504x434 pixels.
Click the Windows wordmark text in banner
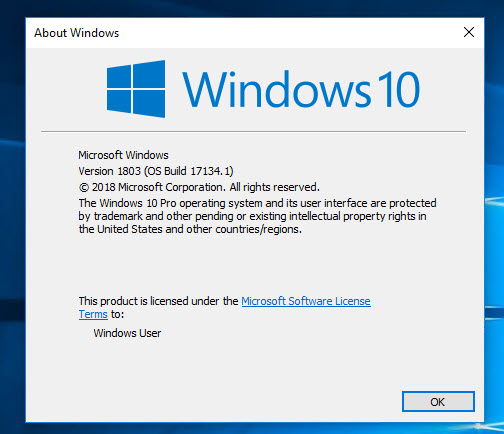[x=276, y=89]
